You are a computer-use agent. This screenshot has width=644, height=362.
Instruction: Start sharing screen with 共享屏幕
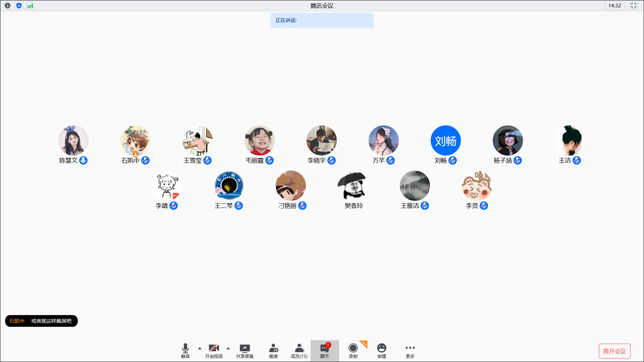point(244,350)
